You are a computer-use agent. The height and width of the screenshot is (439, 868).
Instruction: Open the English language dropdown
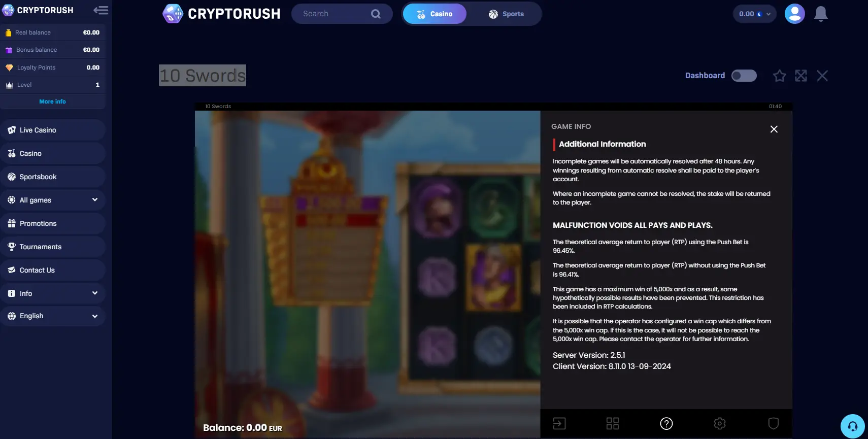coord(53,316)
